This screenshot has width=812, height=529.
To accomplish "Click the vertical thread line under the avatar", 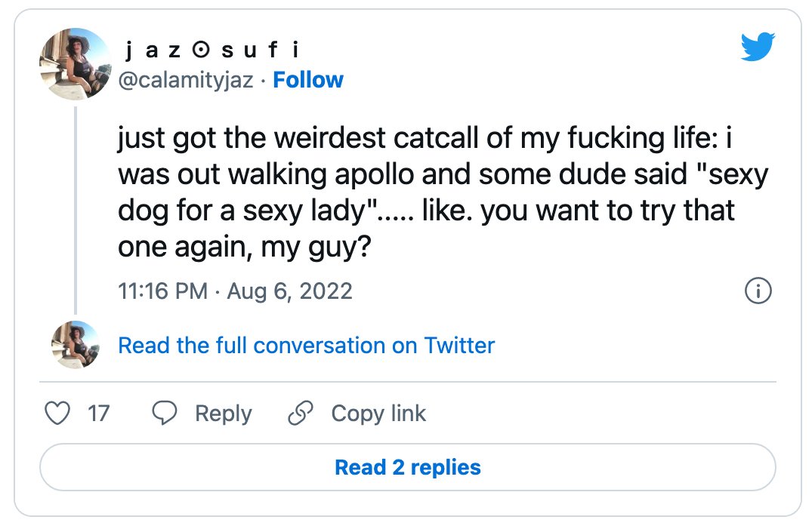I will click(x=76, y=210).
